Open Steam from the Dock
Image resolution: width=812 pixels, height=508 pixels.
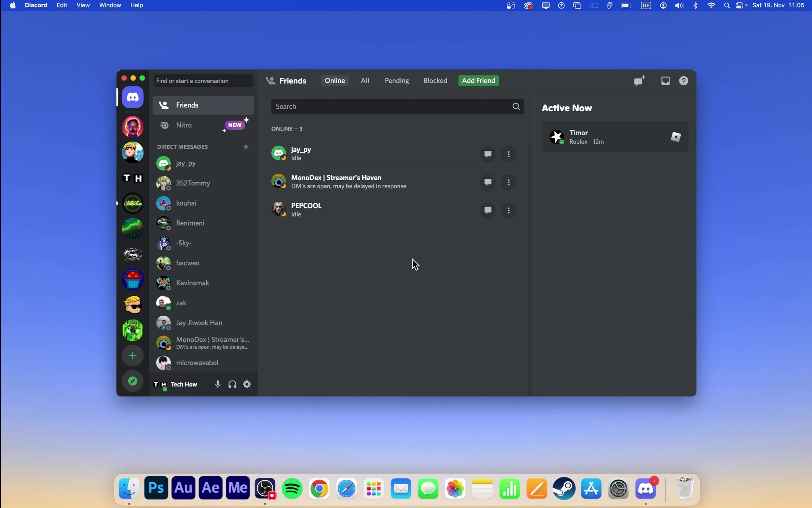pos(564,488)
